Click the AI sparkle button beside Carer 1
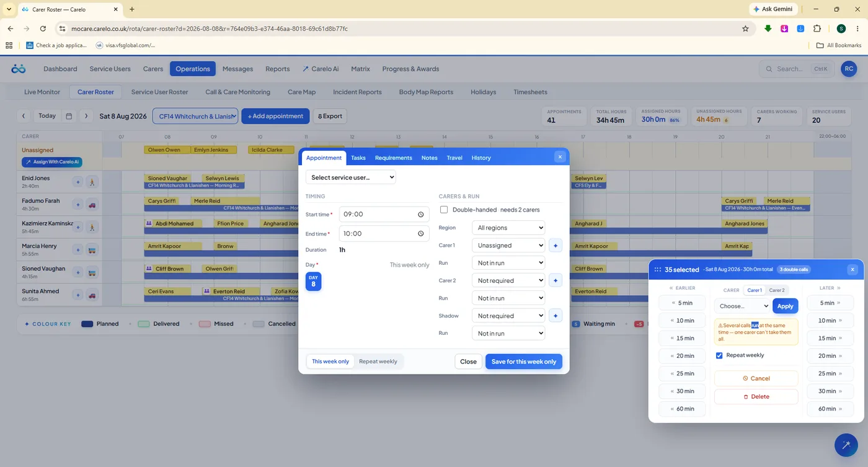Screen dimensions: 868x467 [x=556, y=246]
